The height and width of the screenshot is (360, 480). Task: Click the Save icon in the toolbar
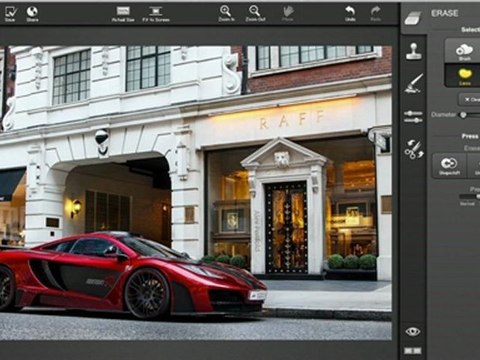(x=10, y=14)
